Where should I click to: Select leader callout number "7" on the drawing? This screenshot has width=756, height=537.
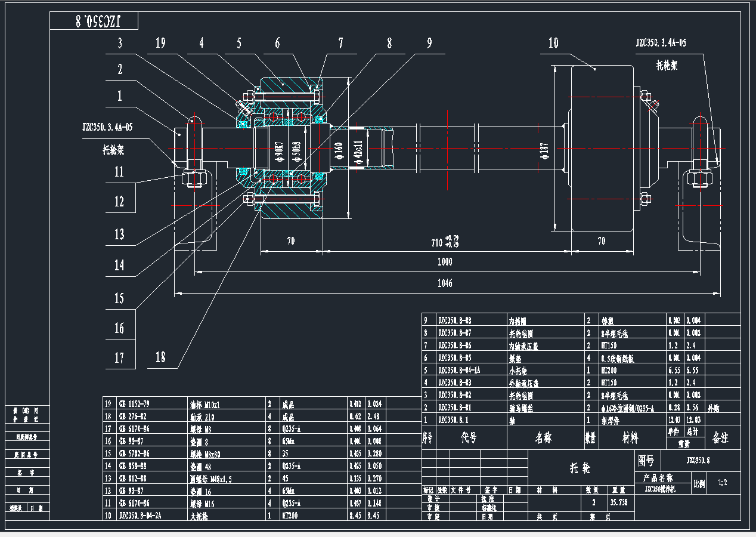tap(340, 43)
